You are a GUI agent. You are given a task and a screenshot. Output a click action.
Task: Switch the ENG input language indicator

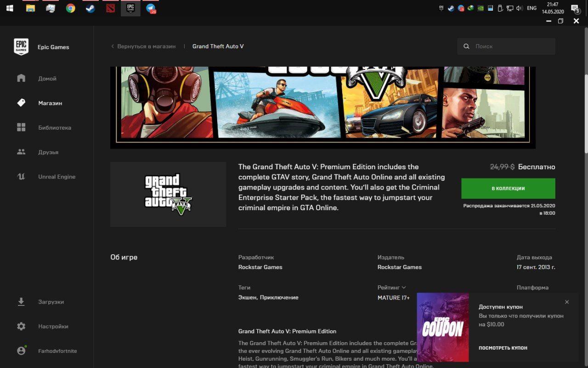click(x=531, y=8)
